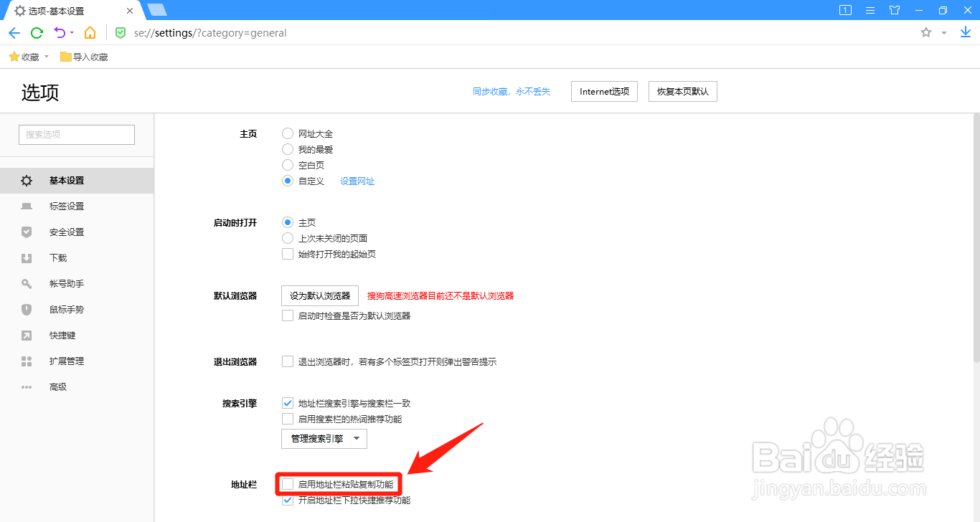The image size is (980, 522).
Task: Enable 启用地址栏粘贴复制功能 checkbox
Action: (288, 484)
